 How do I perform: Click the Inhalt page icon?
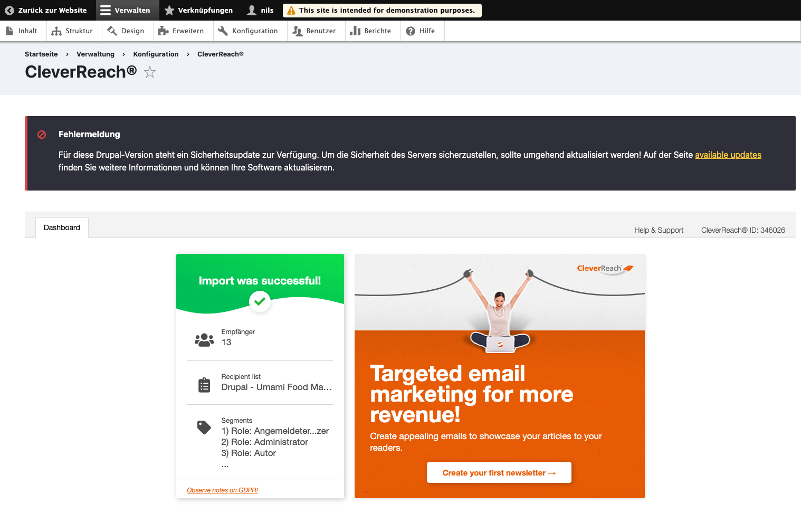(x=9, y=31)
